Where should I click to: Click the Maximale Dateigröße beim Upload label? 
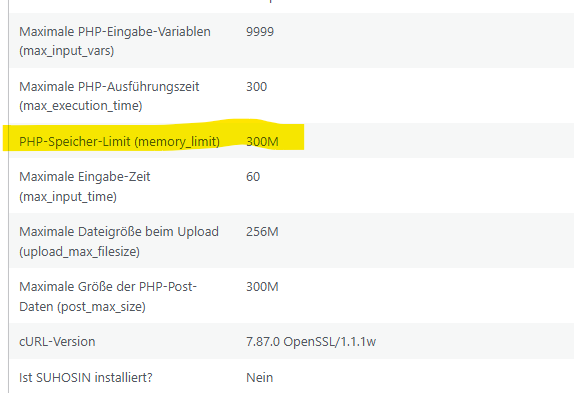pos(119,242)
